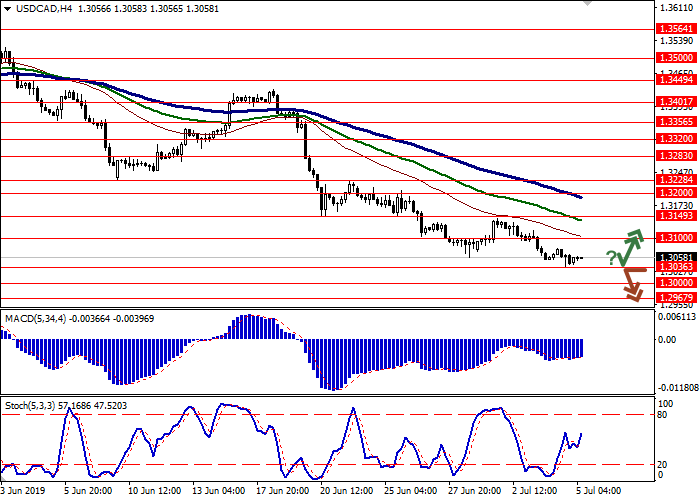The height and width of the screenshot is (500, 700).
Task: Click the 1.29679 support level label
Action: pyautogui.click(x=671, y=297)
